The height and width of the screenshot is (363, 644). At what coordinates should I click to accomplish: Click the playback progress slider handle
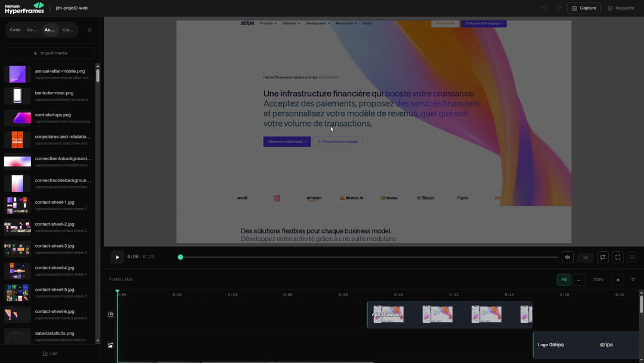180,257
